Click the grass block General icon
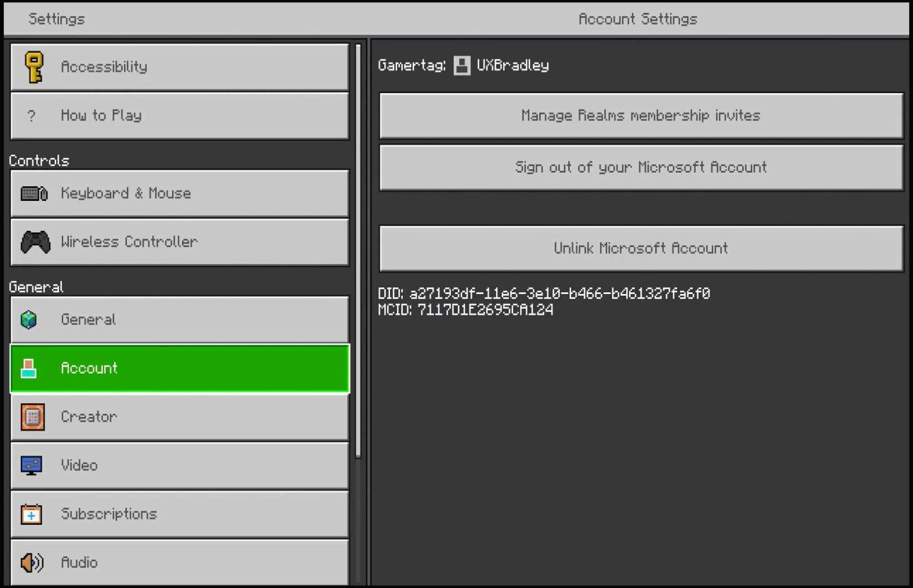This screenshot has width=913, height=588. [29, 320]
